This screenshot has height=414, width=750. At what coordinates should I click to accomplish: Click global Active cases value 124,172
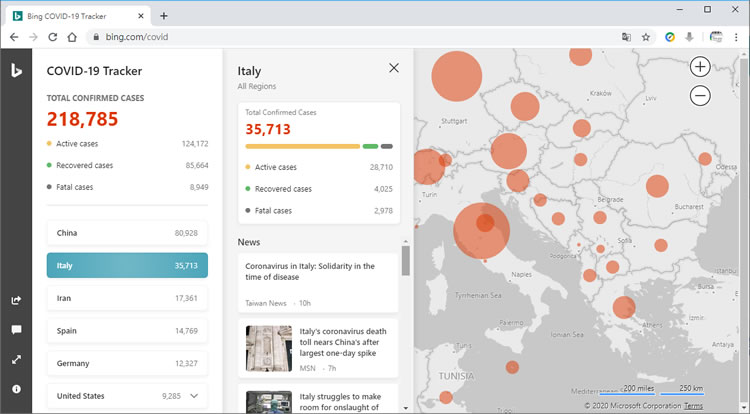tap(195, 143)
